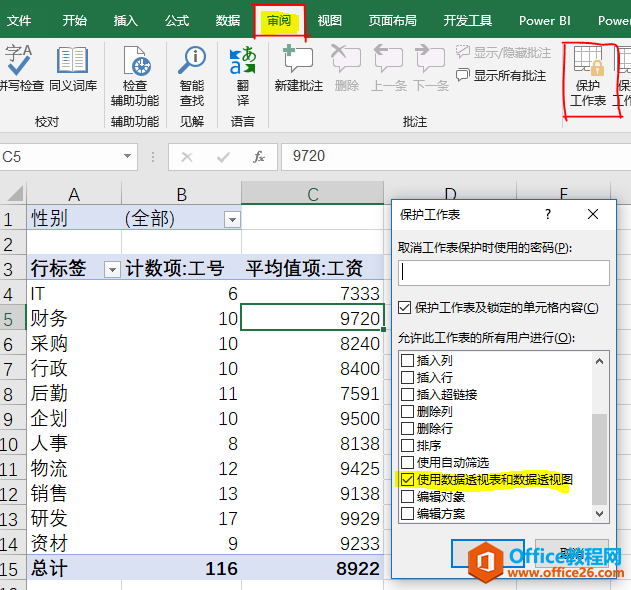Select the 研发 row label cell
This screenshot has height=590, width=631.
tap(74, 518)
